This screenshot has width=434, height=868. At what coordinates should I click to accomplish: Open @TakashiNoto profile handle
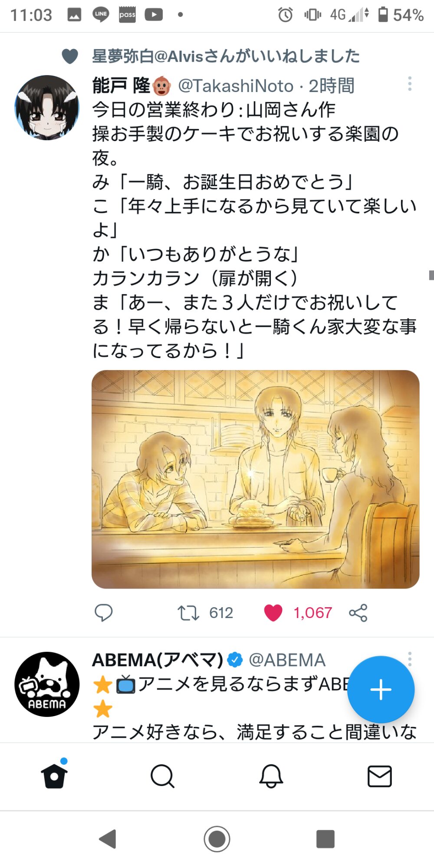pos(236,86)
